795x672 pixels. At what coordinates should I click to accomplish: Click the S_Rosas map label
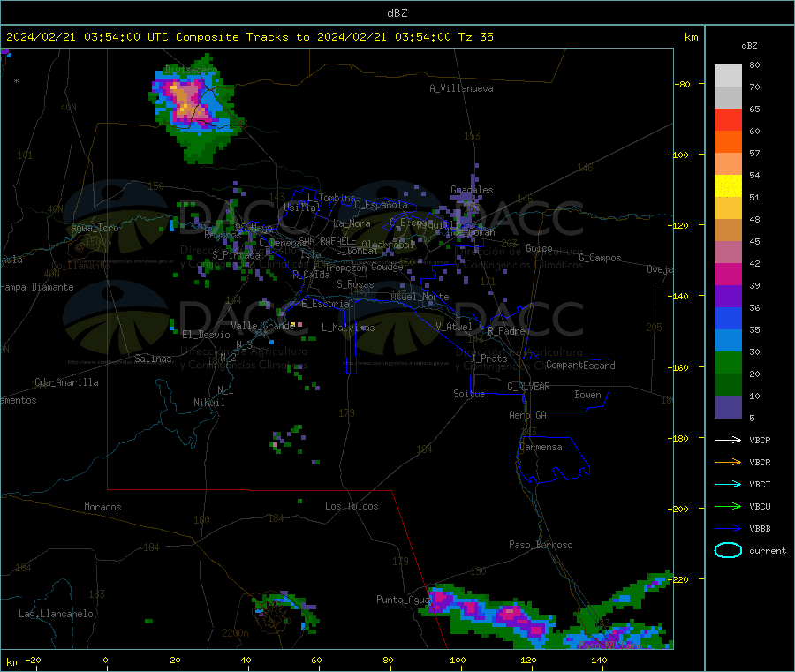(x=355, y=284)
